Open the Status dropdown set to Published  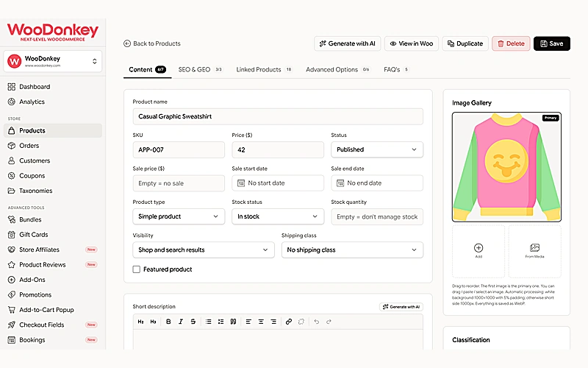pos(377,149)
